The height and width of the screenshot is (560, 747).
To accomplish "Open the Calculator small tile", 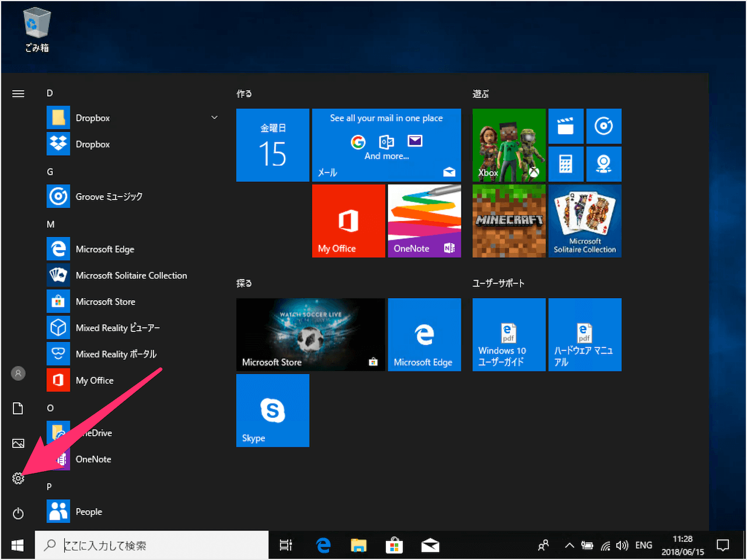I will click(x=566, y=164).
